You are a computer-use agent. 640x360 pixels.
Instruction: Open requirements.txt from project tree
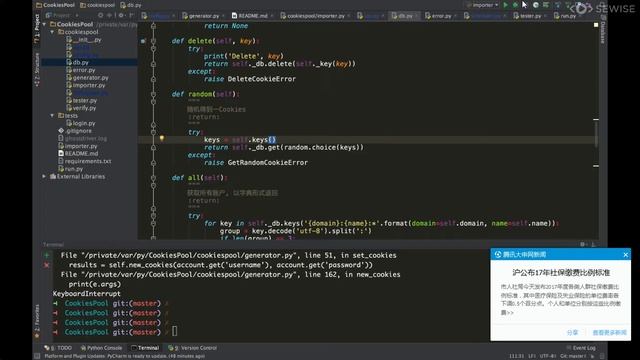85,161
